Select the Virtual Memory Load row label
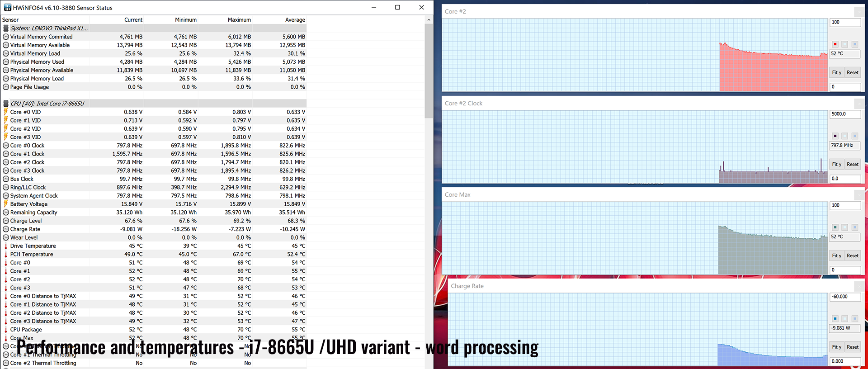This screenshot has width=868, height=369. click(35, 53)
